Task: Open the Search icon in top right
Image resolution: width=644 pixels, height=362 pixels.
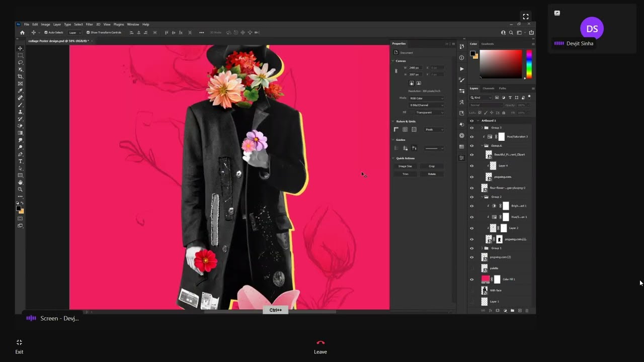Action: [511, 33]
